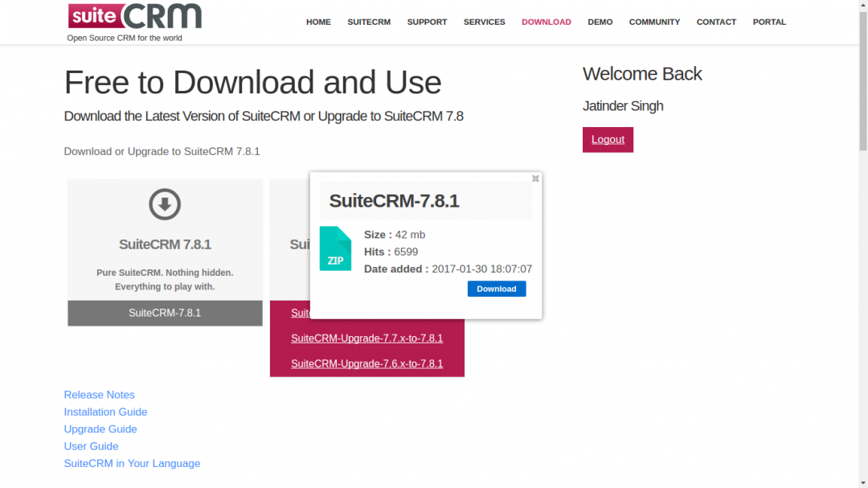Viewport: 868px width, 488px height.
Task: Open the Upgrade Guide
Action: [x=100, y=429]
